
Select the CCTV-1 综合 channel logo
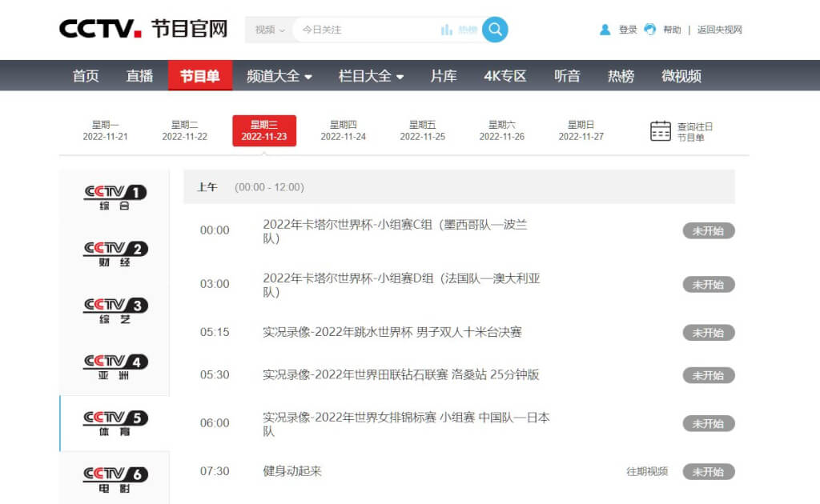point(115,197)
